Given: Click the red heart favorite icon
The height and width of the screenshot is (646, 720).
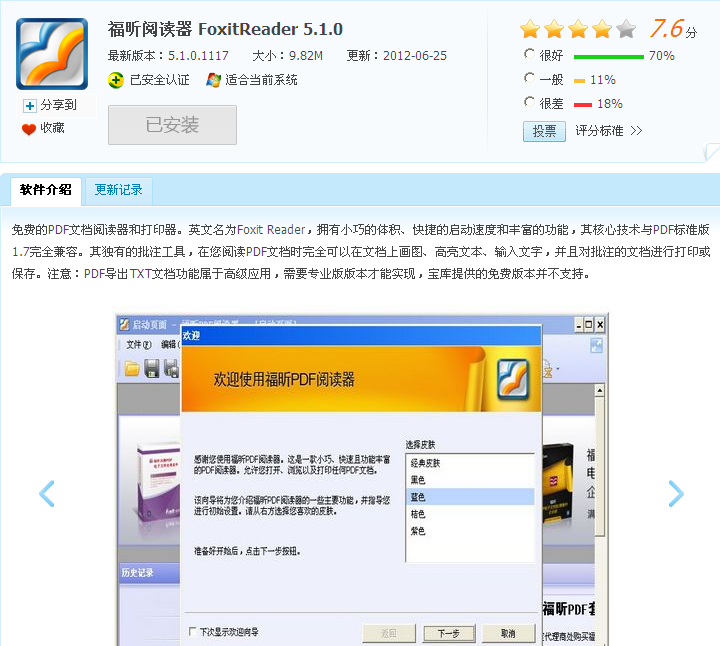Looking at the screenshot, I should pyautogui.click(x=29, y=128).
